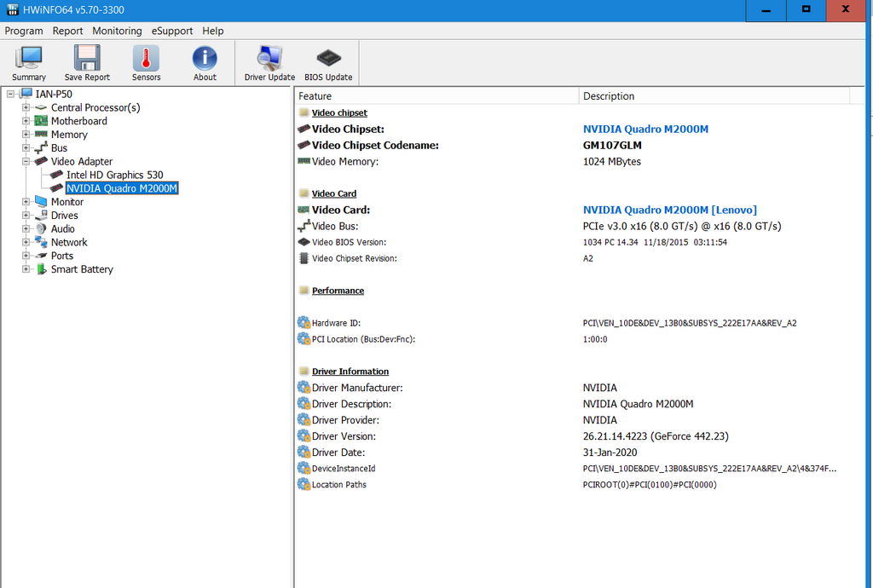Select the Location Paths PCIROOT value
This screenshot has width=873, height=588.
[x=649, y=485]
